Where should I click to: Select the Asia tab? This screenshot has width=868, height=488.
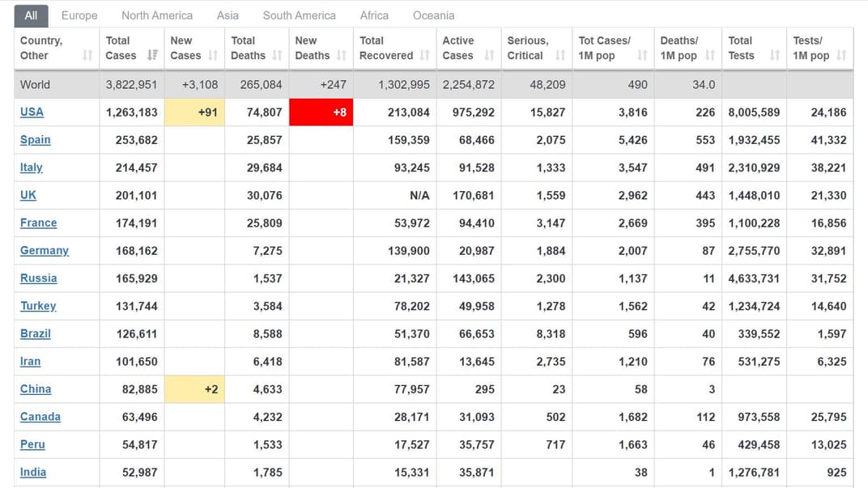click(x=228, y=15)
